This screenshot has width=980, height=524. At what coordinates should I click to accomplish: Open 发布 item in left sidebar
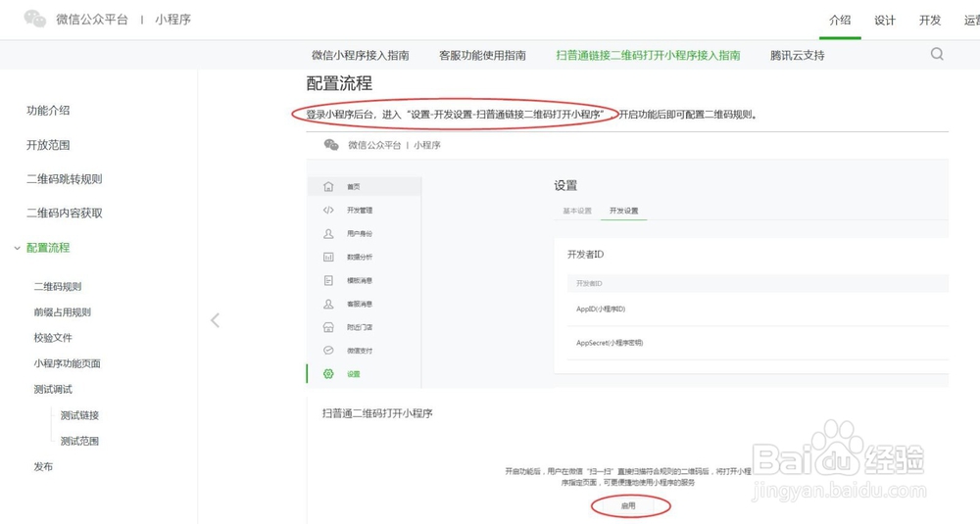[x=43, y=466]
